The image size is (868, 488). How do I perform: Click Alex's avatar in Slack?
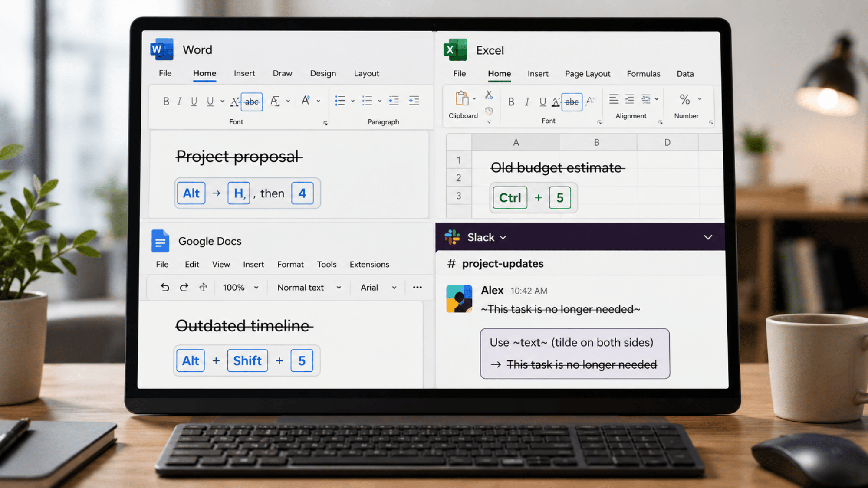tap(459, 298)
